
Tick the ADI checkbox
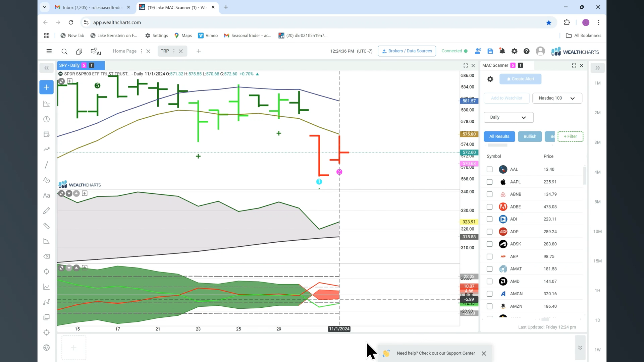[489, 219]
